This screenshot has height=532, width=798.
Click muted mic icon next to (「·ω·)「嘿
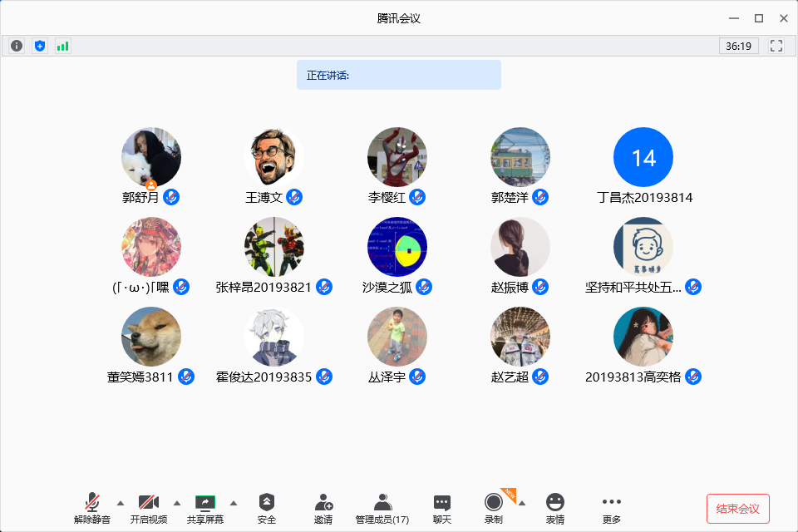point(181,287)
